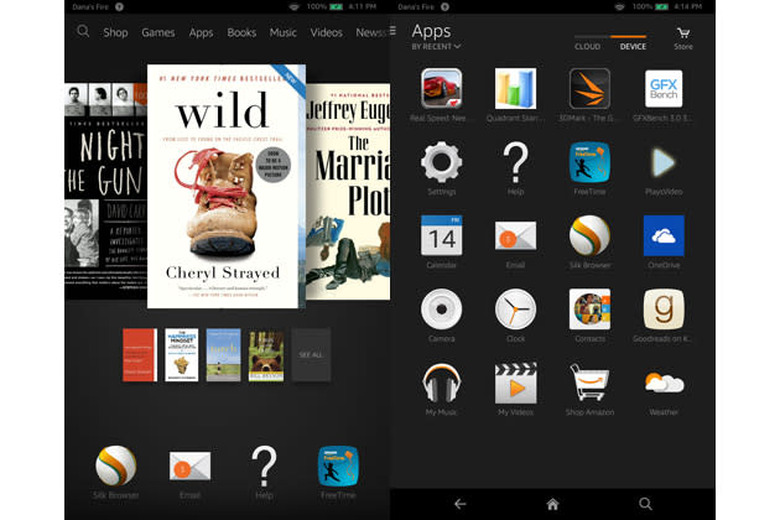
Task: Open the Wild book cover
Action: tap(226, 186)
